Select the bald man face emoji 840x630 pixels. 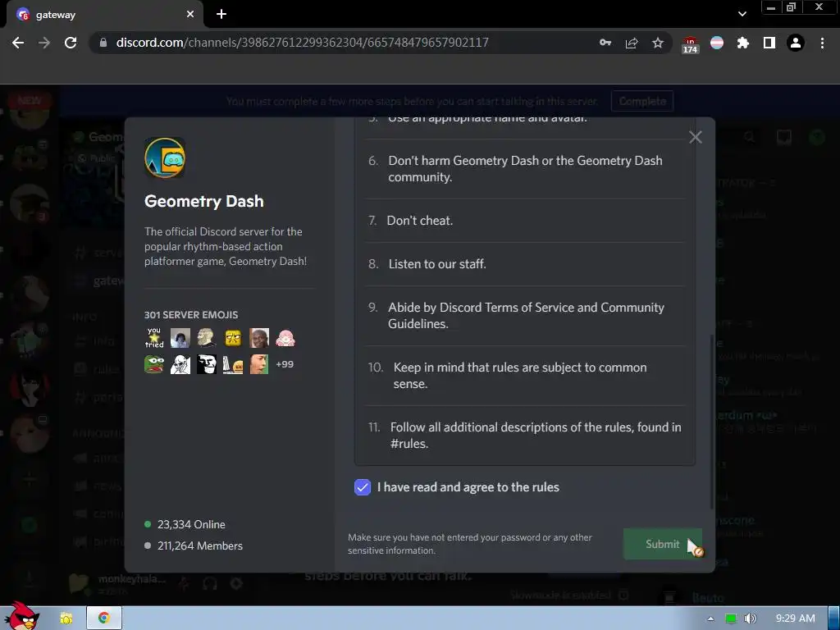(x=259, y=338)
